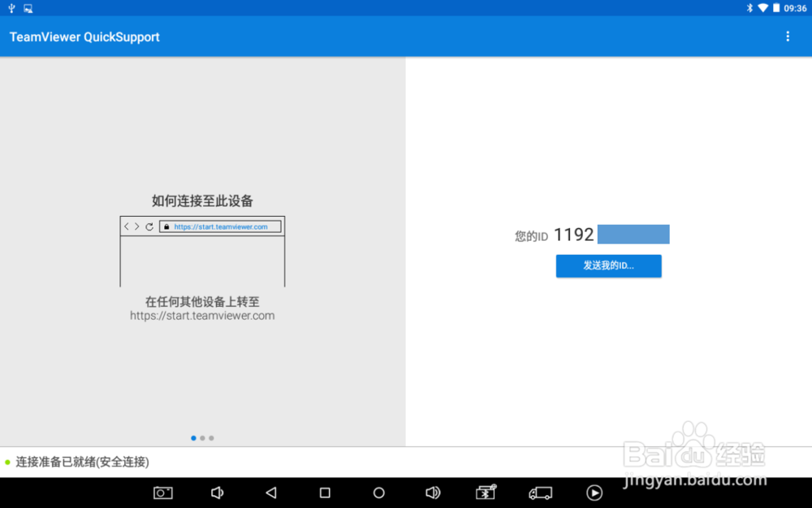This screenshot has height=508, width=812.
Task: Click the https://start.teamviewer.com text below illustration
Action: click(x=202, y=316)
